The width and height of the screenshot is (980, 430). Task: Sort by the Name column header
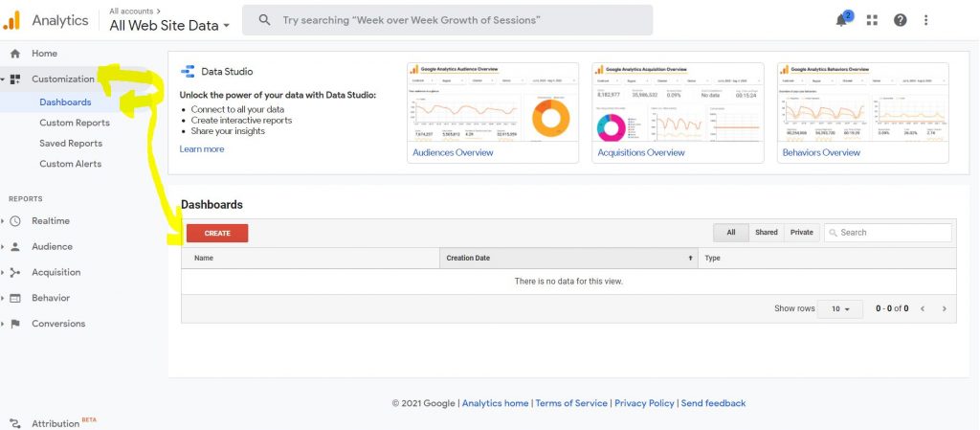pyautogui.click(x=311, y=259)
